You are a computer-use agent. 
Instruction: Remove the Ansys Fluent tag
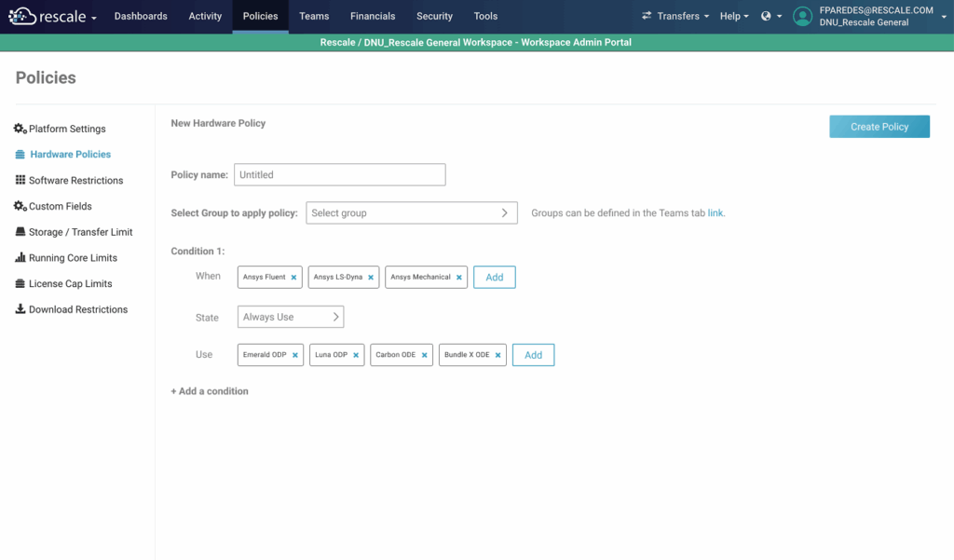[293, 278]
